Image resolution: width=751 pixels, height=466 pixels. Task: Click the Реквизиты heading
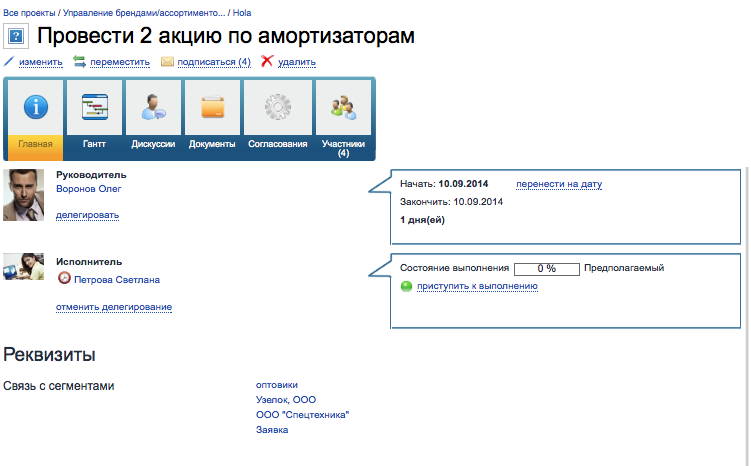pyautogui.click(x=49, y=355)
